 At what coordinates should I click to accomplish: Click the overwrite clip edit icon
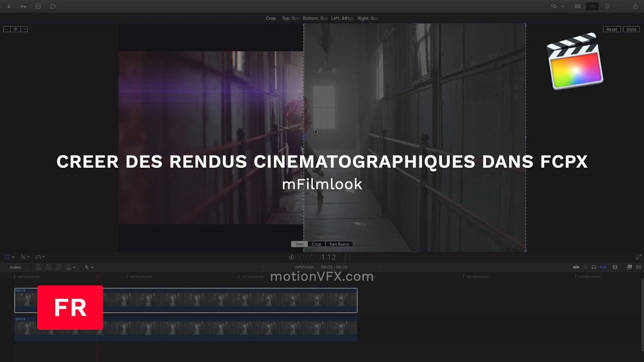(68, 267)
